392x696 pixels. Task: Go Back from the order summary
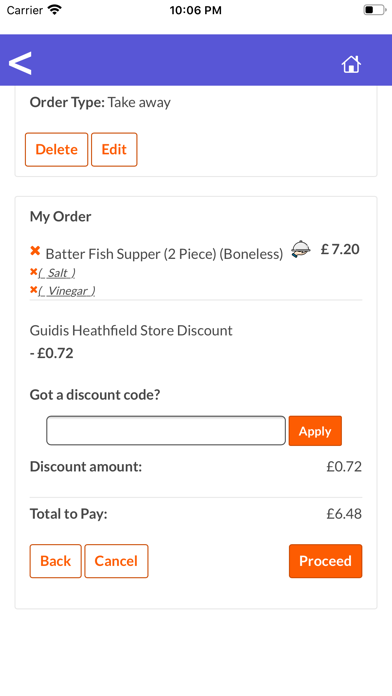tap(55, 561)
